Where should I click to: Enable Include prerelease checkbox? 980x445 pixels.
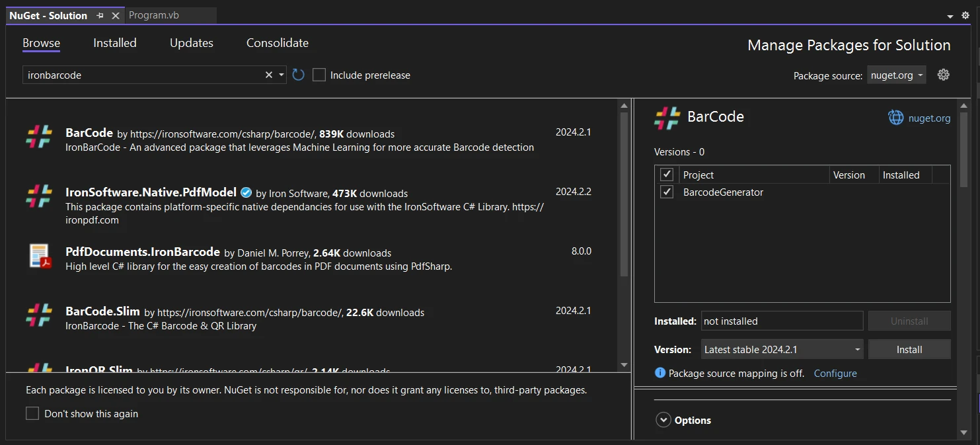point(319,75)
